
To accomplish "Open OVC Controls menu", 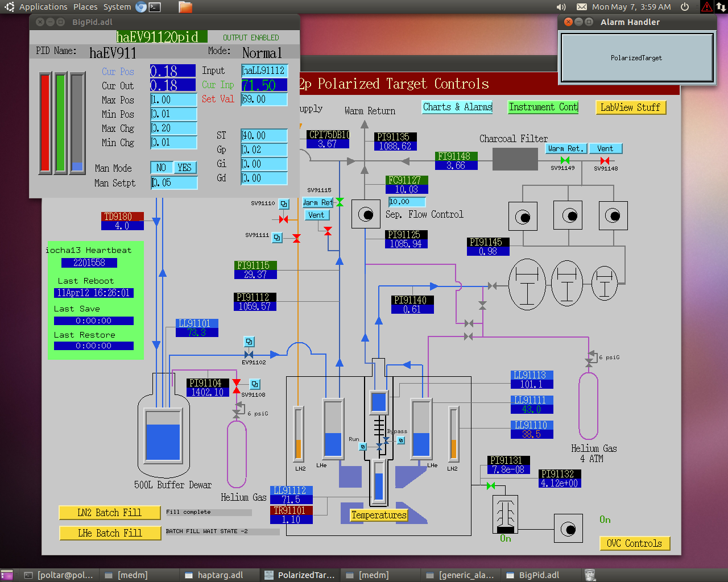I will pyautogui.click(x=634, y=543).
